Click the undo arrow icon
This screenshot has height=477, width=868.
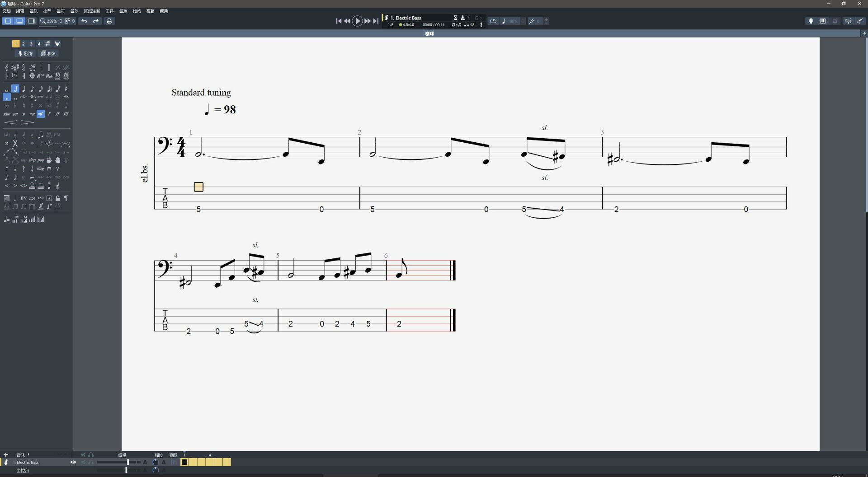point(84,21)
